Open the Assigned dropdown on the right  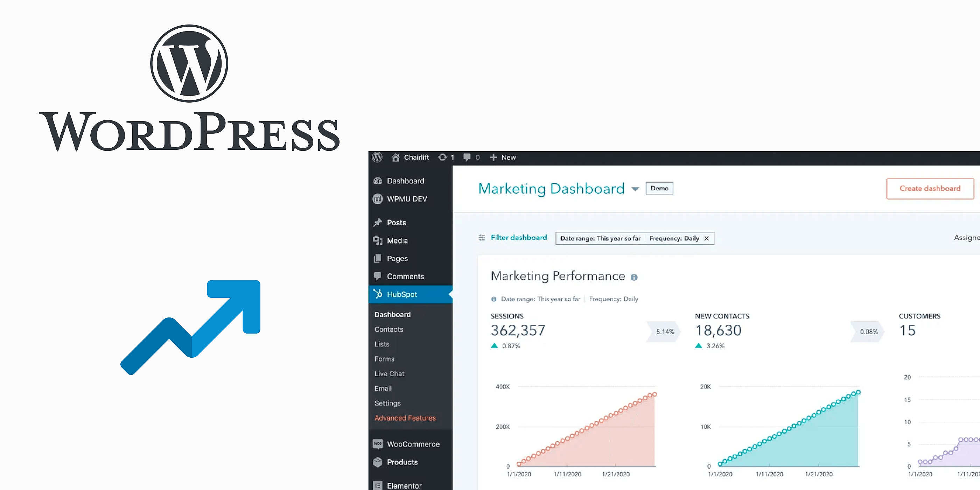point(967,238)
